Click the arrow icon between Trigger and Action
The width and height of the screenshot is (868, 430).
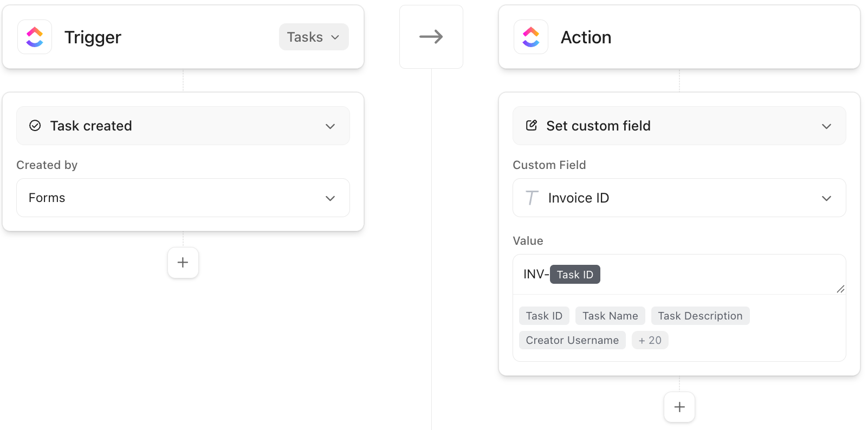click(431, 37)
